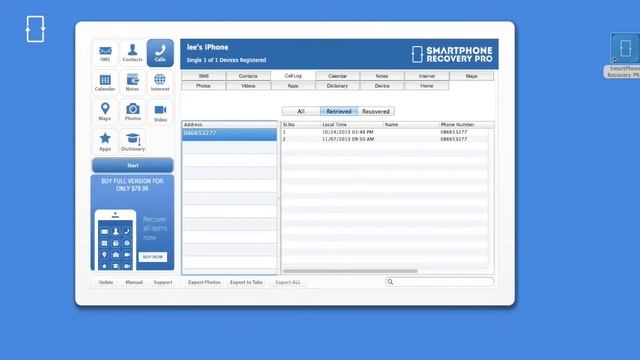Open the Internet globe icon

pyautogui.click(x=160, y=83)
